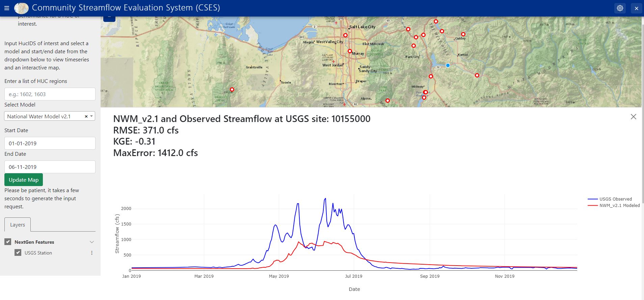
Task: Click the red NWM_v2.1 Modeled legend line
Action: pos(593,205)
